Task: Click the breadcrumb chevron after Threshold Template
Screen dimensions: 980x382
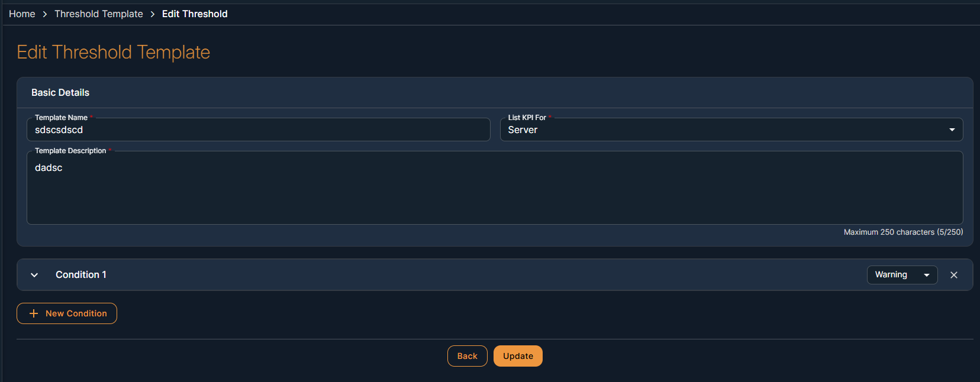Action: [x=153, y=14]
